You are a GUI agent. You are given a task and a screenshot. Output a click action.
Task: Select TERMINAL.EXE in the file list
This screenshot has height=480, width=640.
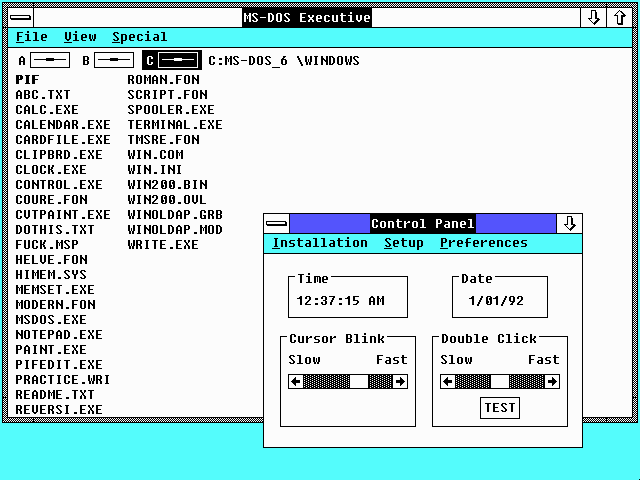click(175, 124)
